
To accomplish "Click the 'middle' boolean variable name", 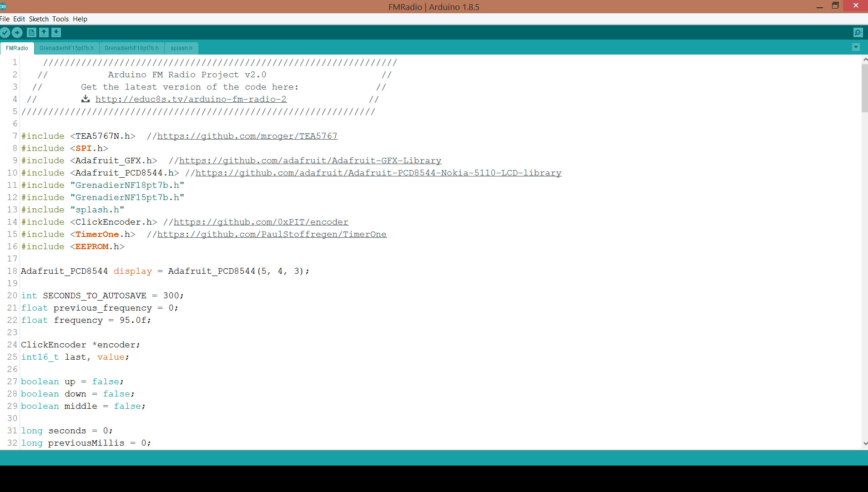I will click(x=81, y=406).
